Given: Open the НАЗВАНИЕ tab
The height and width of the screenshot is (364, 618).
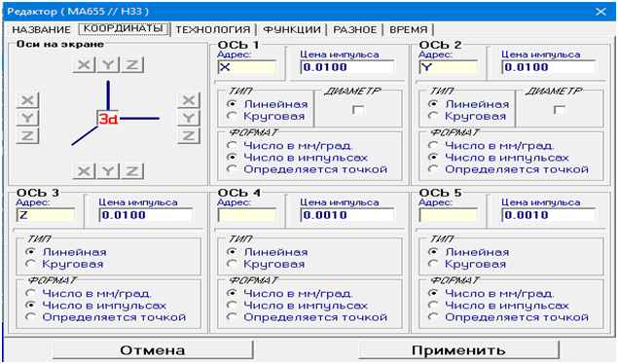Looking at the screenshot, I should pos(42,29).
